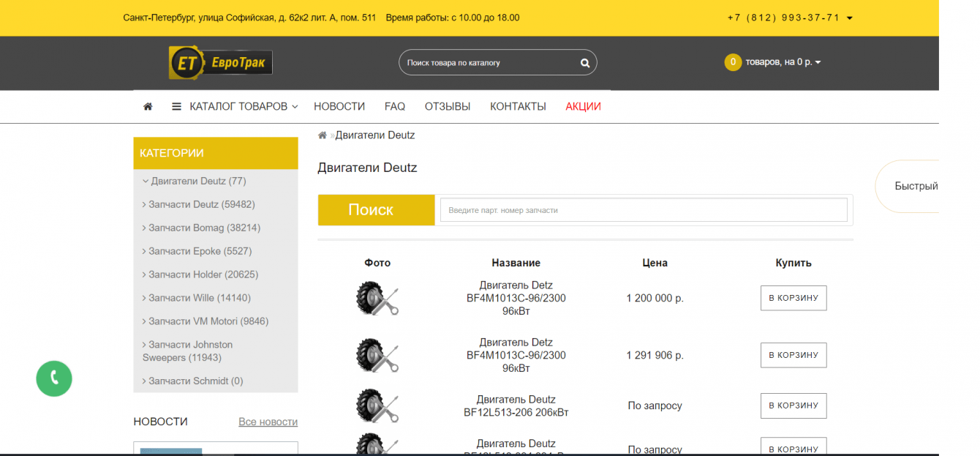Click the yellow cart counter badge

pos(733,62)
